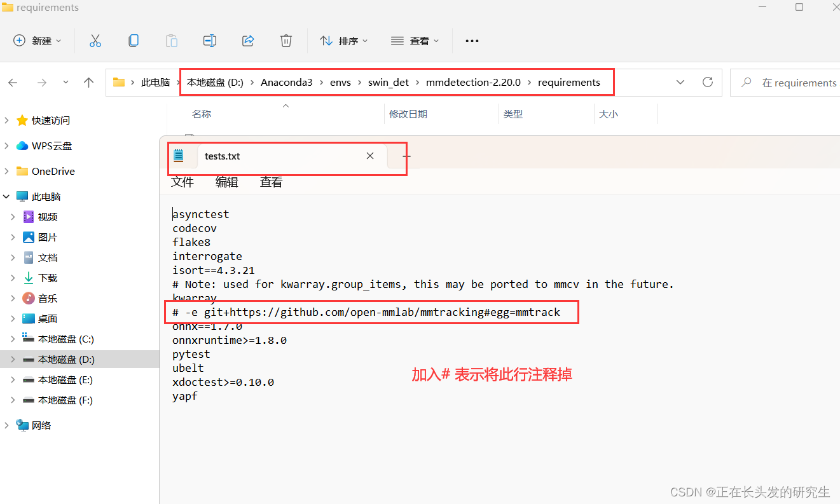Refresh the requirements folder view
The width and height of the screenshot is (840, 504).
[x=708, y=82]
